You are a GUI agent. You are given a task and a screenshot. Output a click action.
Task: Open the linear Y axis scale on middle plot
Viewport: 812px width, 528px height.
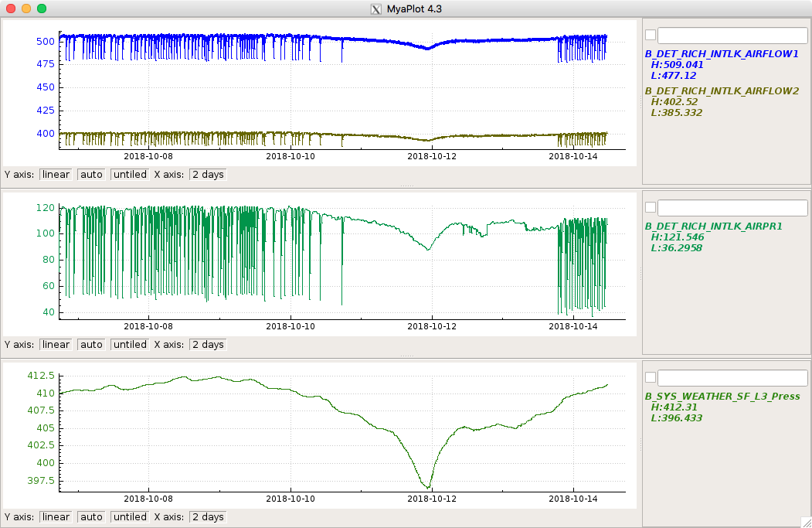point(56,344)
